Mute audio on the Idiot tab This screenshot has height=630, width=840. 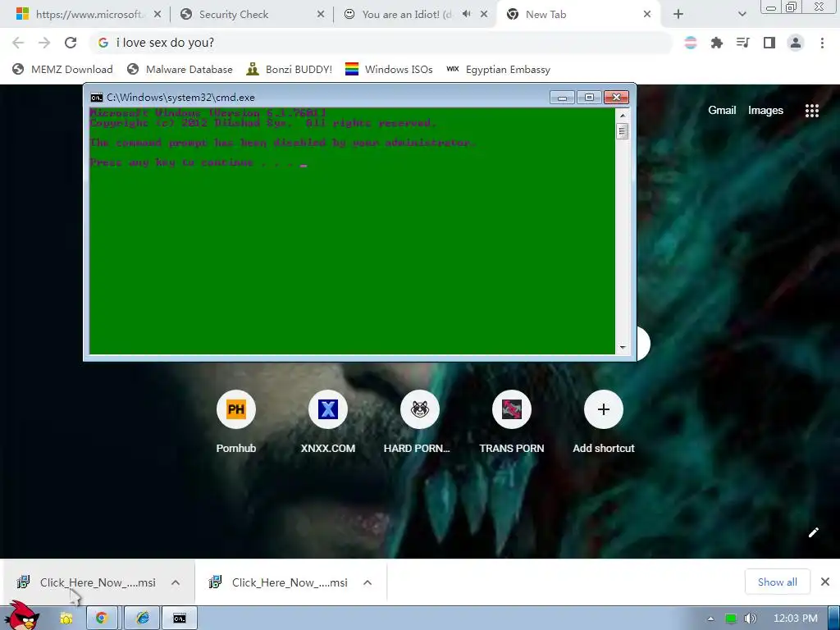point(467,14)
